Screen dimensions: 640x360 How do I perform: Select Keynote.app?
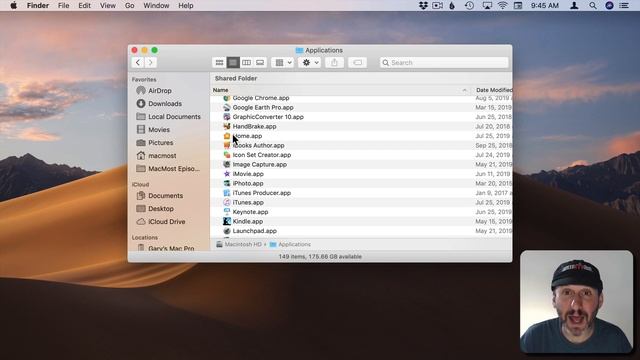point(250,212)
